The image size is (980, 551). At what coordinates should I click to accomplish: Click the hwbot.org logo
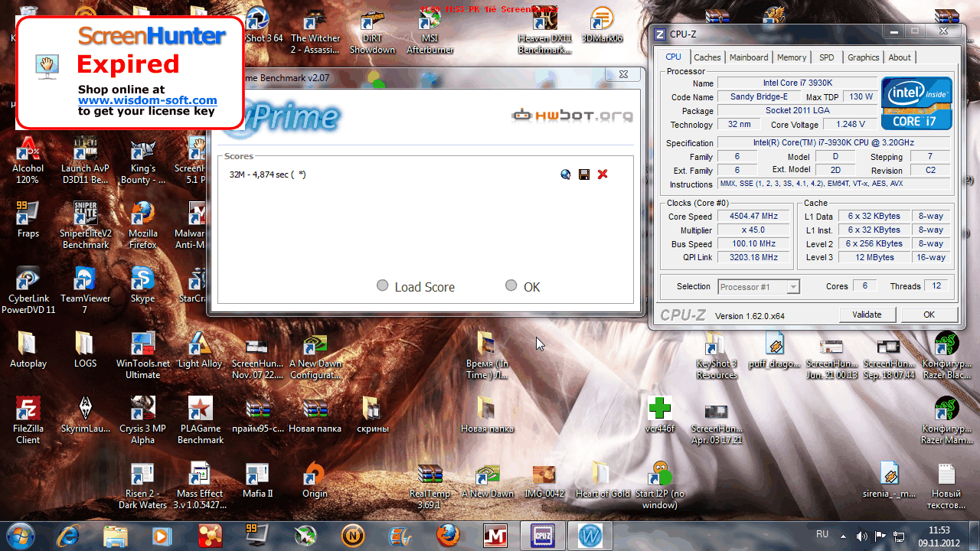pyautogui.click(x=572, y=116)
